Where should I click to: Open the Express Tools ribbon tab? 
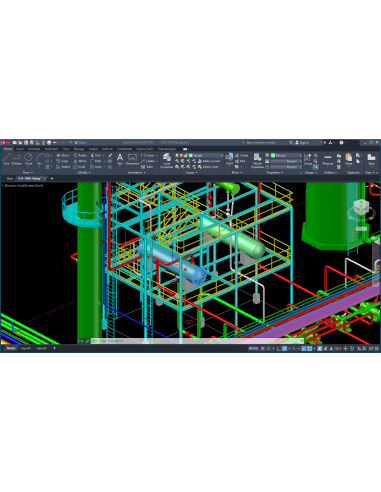pos(145,149)
